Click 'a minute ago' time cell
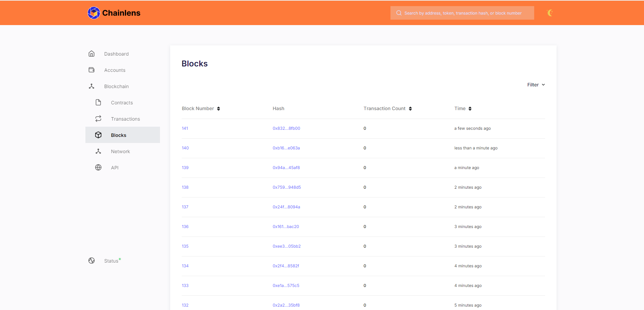 pos(467,168)
